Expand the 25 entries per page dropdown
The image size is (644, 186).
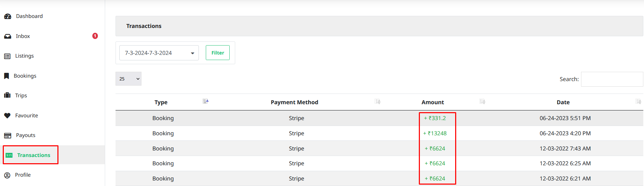pyautogui.click(x=128, y=79)
